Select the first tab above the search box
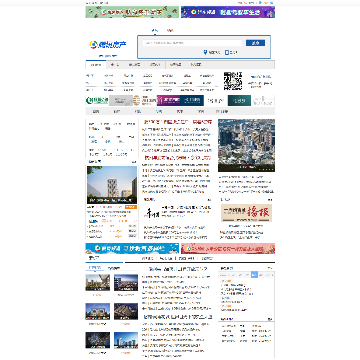 tap(155, 31)
